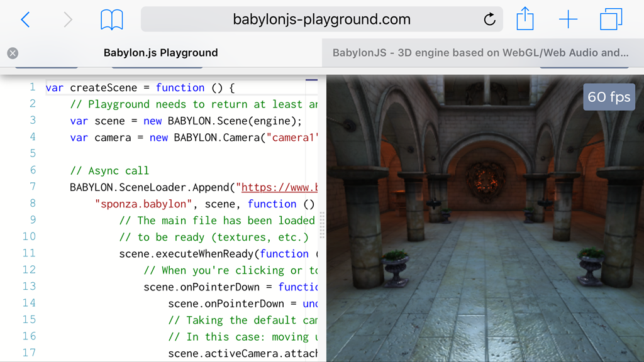Click "BABYLON.SceneLoader.Append" on line 7

click(x=150, y=187)
